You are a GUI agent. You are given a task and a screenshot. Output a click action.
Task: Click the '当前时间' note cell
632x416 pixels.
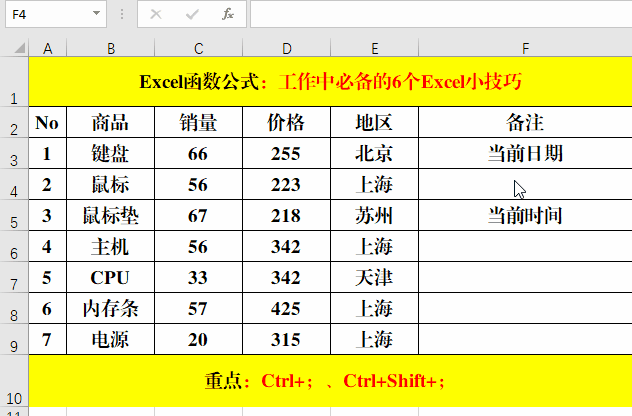(525, 215)
